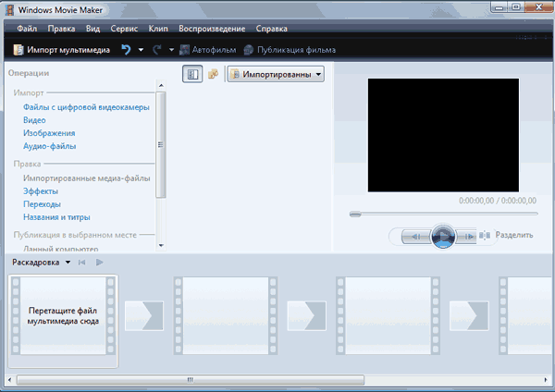Click the Next frame button

(x=466, y=237)
